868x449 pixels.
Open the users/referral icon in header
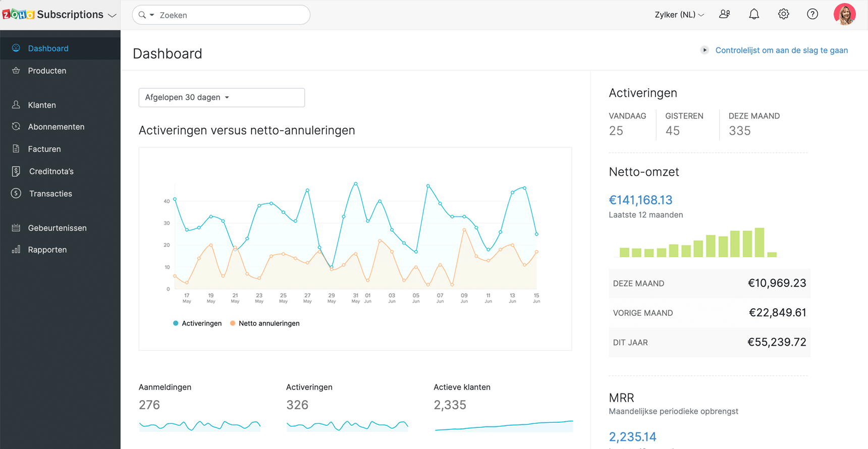[725, 15]
